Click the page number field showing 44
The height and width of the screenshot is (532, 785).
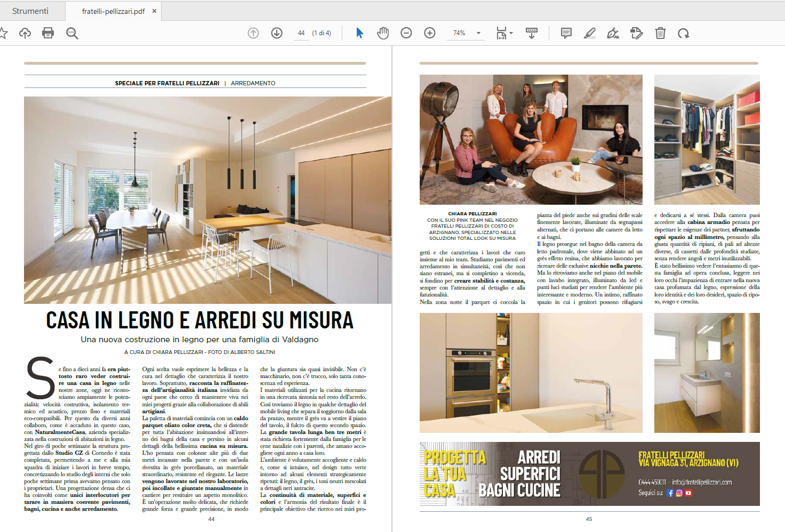301,33
